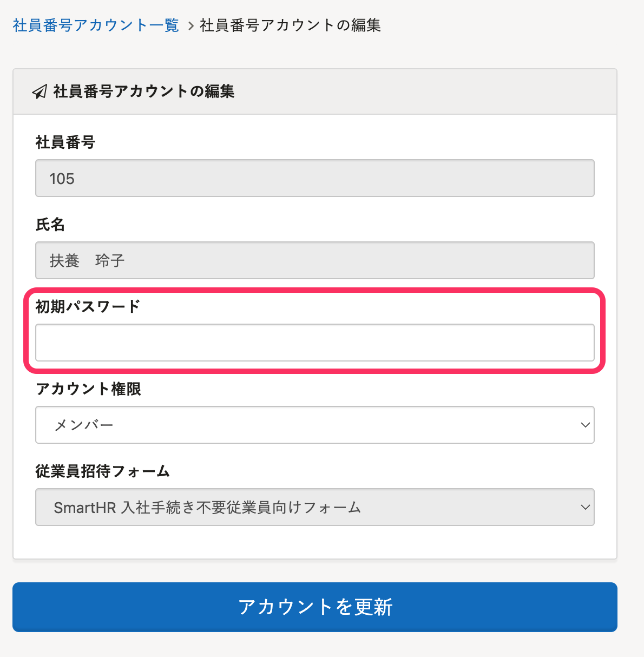
Task: Click the arrow on the invitation form selector
Action: click(x=585, y=507)
